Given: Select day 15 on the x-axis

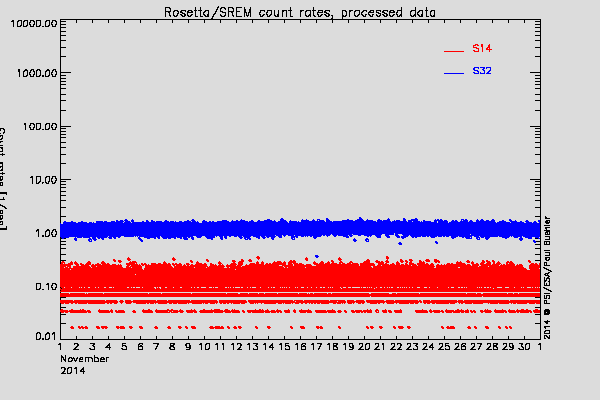Looking at the screenshot, I should click(285, 346).
